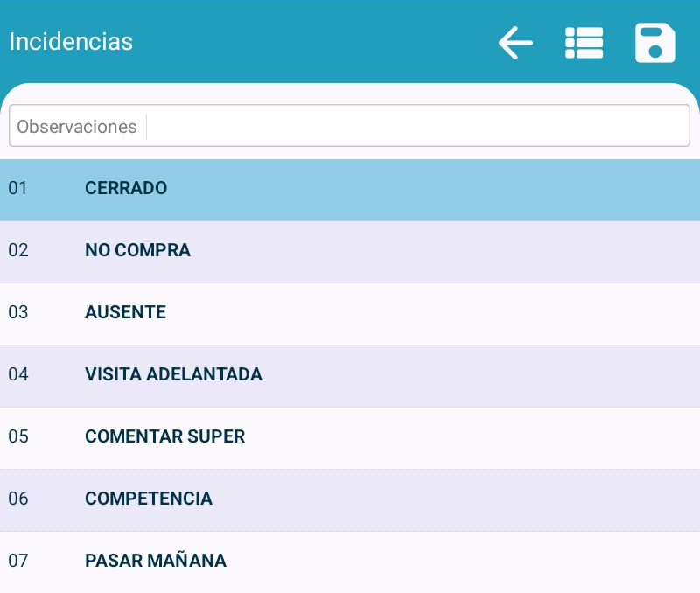
Task: Open the list view icon
Action: point(584,43)
